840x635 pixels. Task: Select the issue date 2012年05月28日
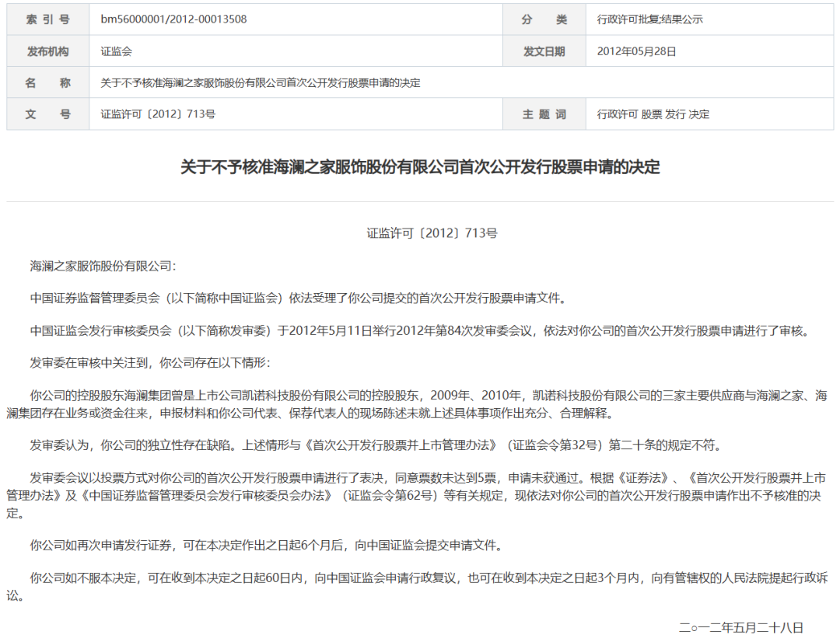[x=636, y=51]
